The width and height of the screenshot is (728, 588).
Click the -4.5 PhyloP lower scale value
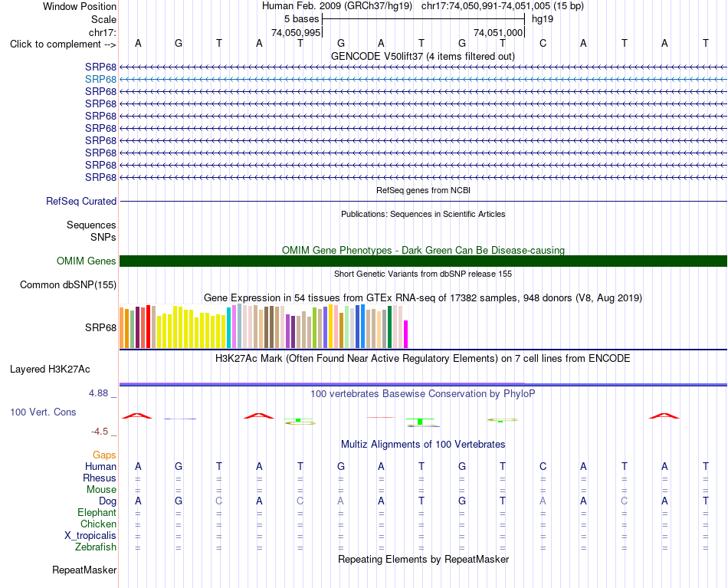[x=100, y=432]
